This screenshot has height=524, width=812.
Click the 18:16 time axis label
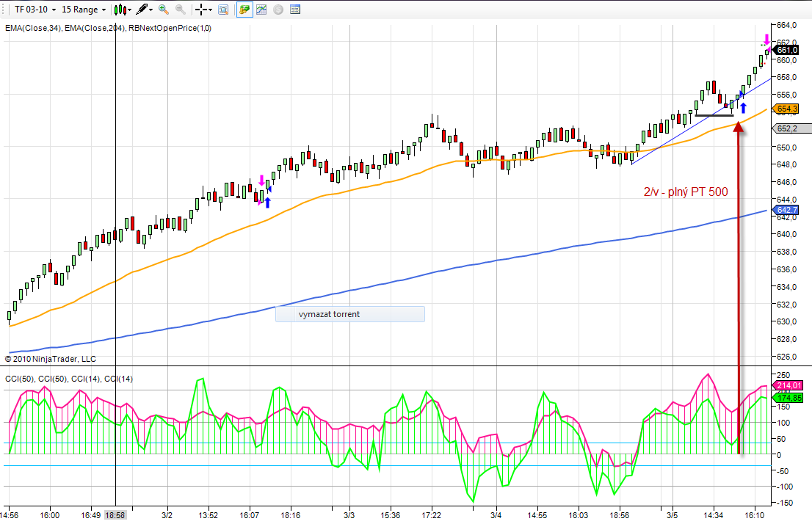[291, 515]
